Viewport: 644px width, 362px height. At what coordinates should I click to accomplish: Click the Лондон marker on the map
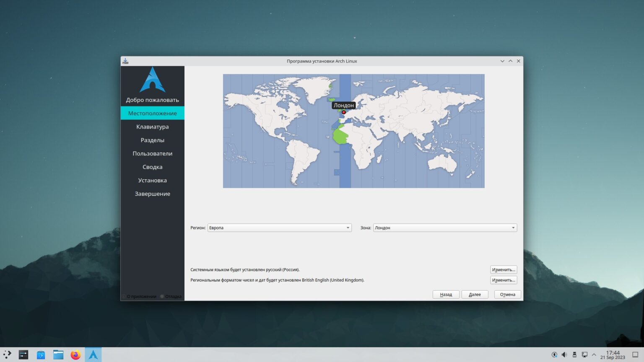coord(343,112)
